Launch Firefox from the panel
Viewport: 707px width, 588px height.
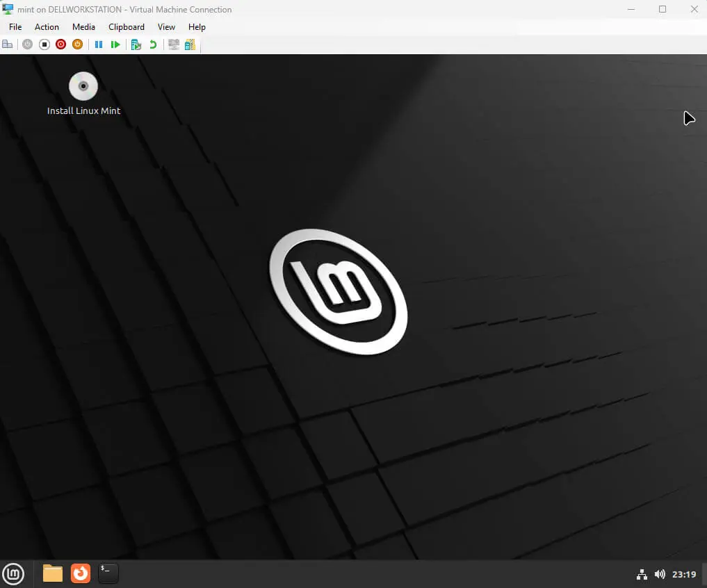[x=81, y=573]
